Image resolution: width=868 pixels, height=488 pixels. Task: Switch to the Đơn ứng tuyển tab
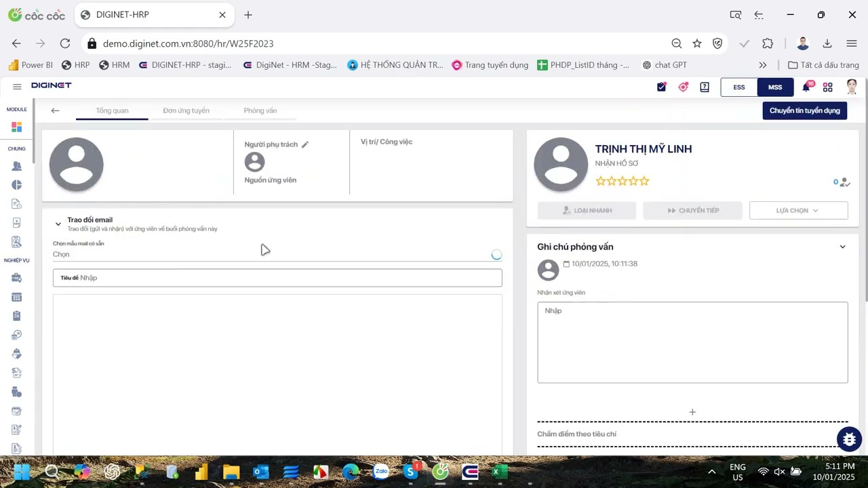[x=186, y=110]
